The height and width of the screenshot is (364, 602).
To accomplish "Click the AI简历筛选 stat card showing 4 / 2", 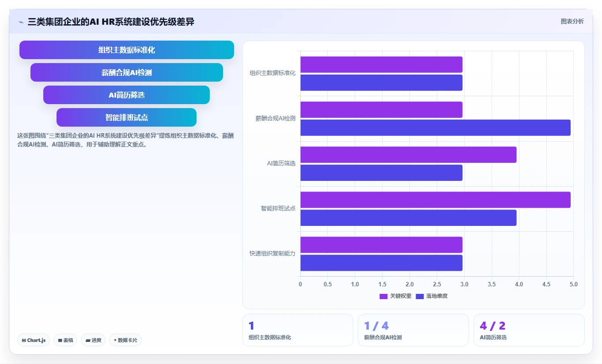I will [529, 330].
